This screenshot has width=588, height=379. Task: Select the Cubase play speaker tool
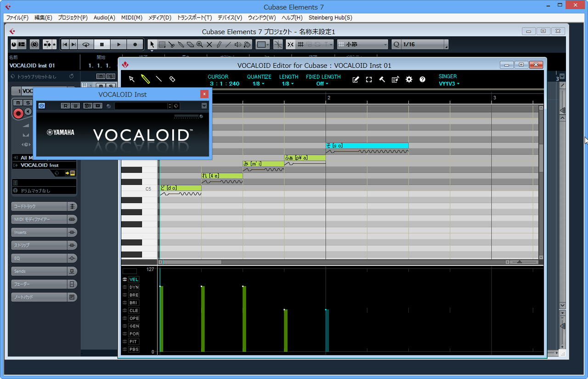[x=237, y=45]
